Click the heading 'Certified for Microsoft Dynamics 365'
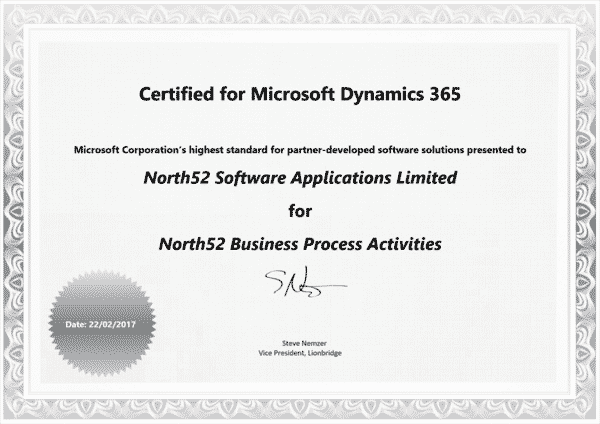This screenshot has height=424, width=600. tap(300, 94)
